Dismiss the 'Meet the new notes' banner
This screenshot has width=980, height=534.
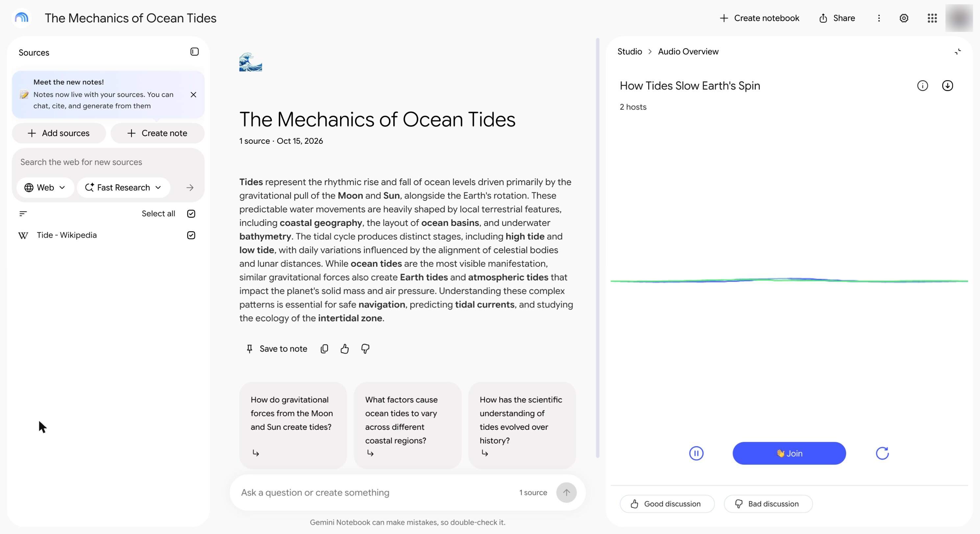pos(193,95)
